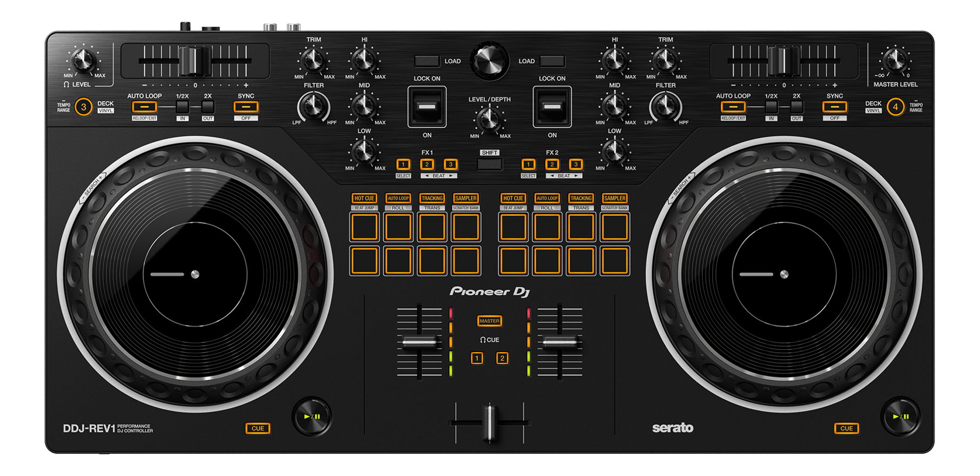Select HOT CUE pad mode on left deck

tap(364, 199)
